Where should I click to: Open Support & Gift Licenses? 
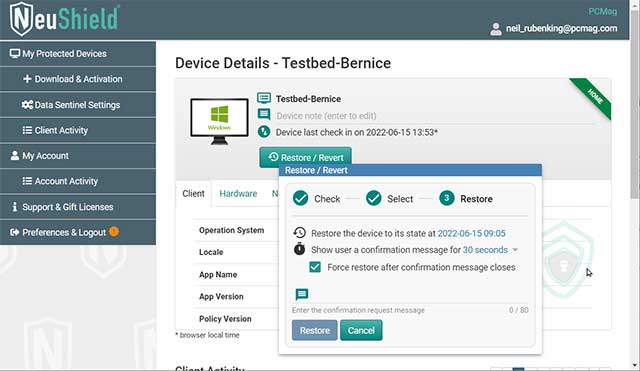coord(78,207)
